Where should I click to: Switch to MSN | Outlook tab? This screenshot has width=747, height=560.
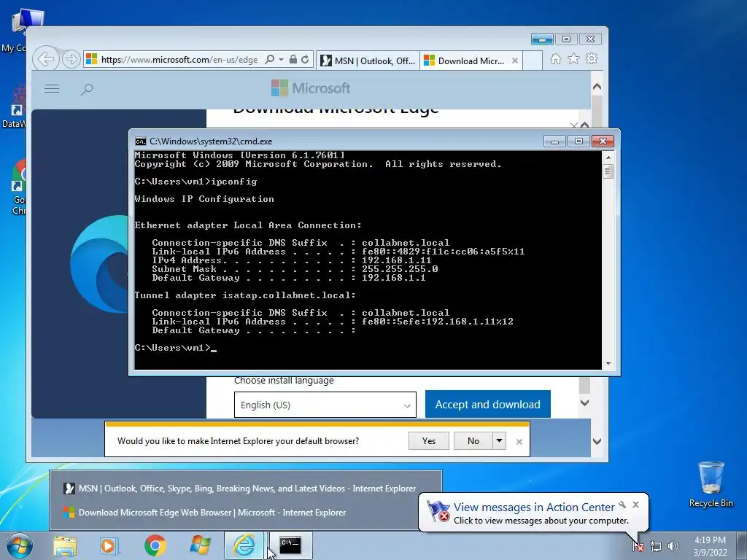pyautogui.click(x=368, y=61)
